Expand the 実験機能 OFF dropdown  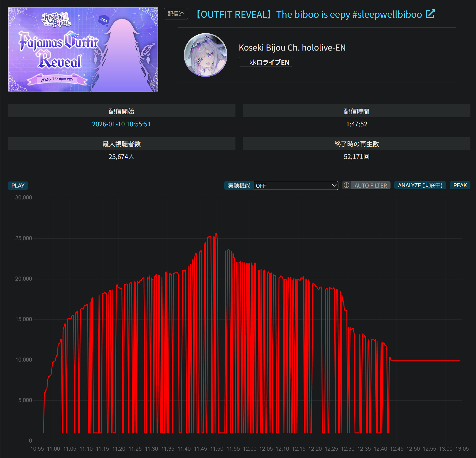(x=296, y=186)
